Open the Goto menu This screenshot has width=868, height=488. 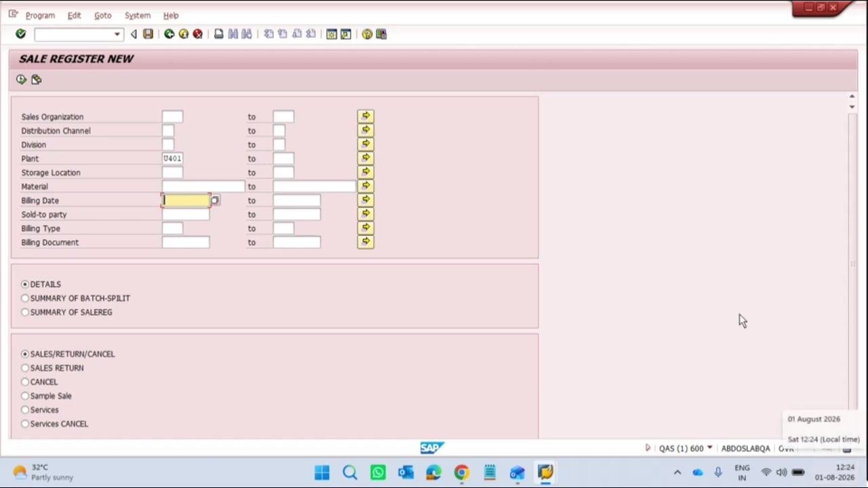click(102, 15)
